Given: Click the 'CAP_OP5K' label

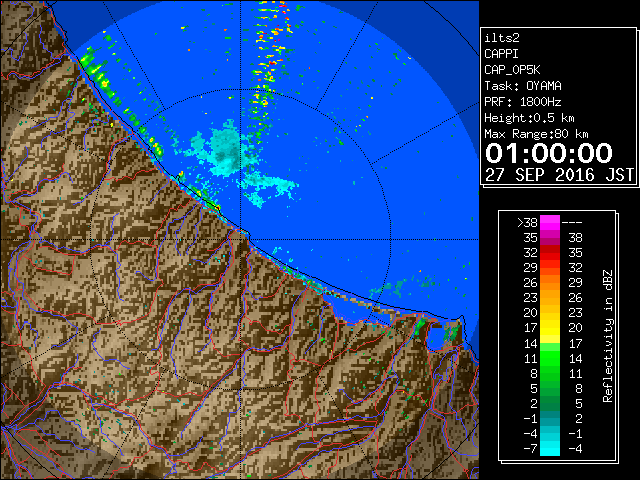Looking at the screenshot, I should [x=512, y=70].
